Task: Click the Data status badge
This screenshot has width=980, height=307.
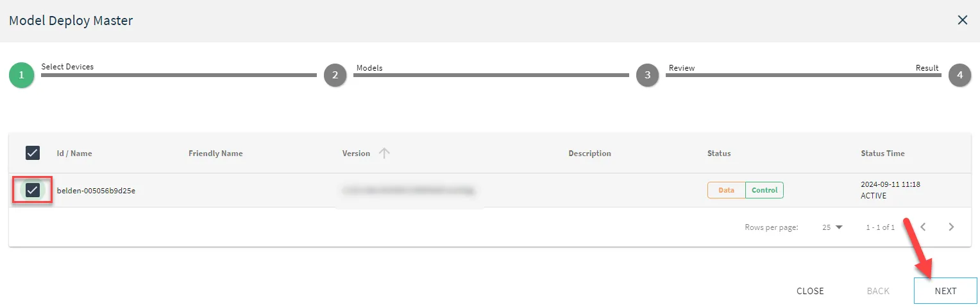Action: pyautogui.click(x=727, y=190)
